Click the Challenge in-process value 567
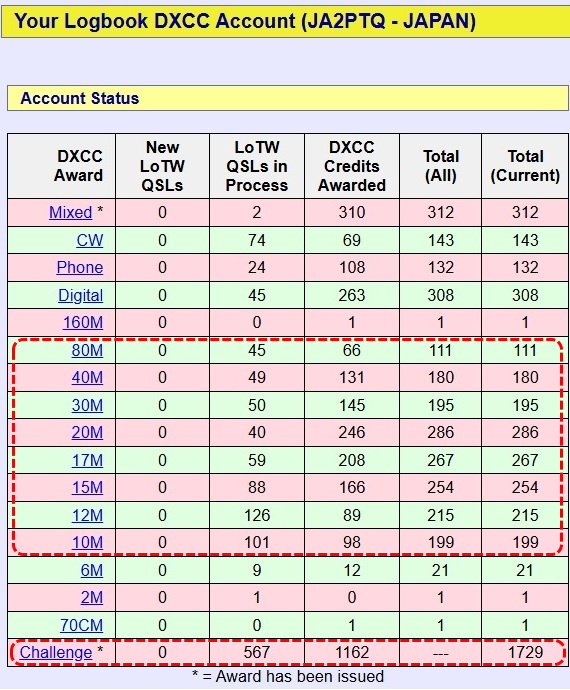Screen dimensions: 570x690 (x=257, y=653)
